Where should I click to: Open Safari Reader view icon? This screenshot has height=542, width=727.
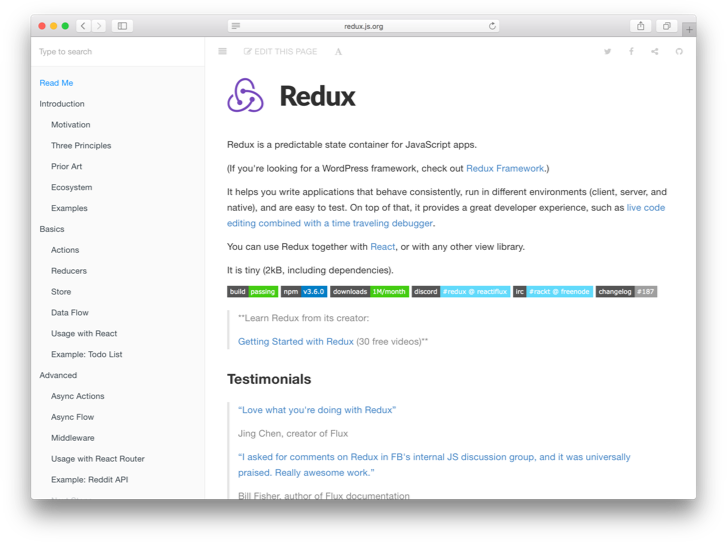236,26
